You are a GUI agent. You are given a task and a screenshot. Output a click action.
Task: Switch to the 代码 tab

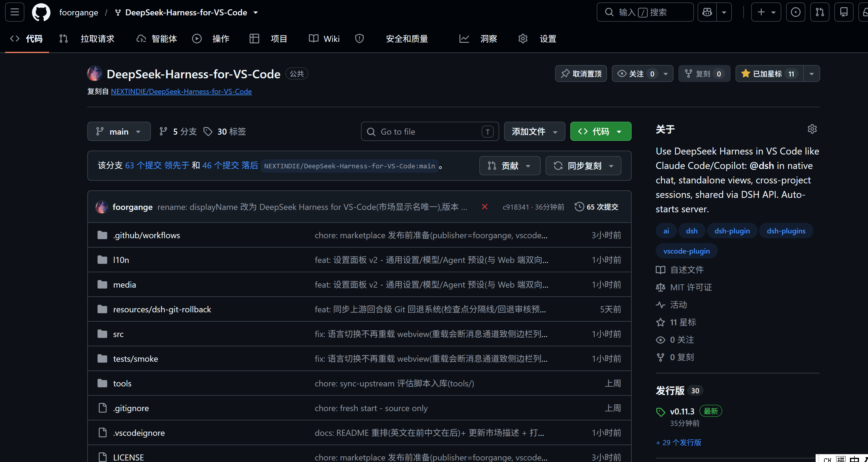tap(26, 39)
